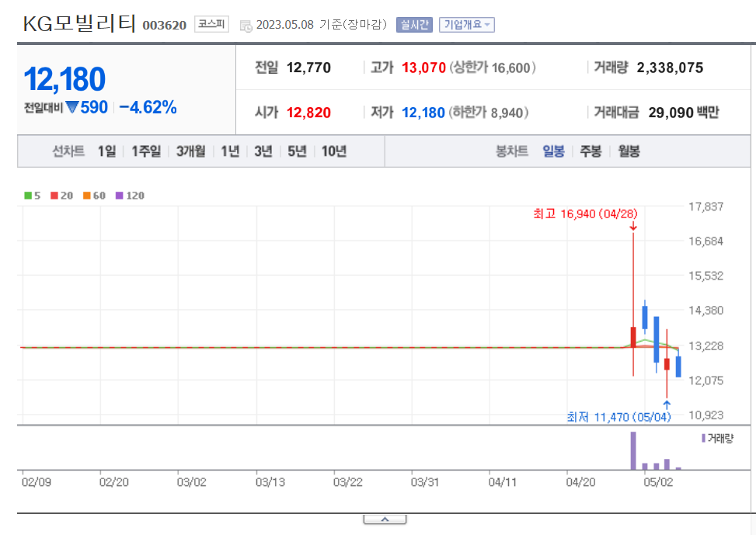The height and width of the screenshot is (535, 756).
Task: Click the 거래대금 29,090 백만 value
Action: coord(684,113)
